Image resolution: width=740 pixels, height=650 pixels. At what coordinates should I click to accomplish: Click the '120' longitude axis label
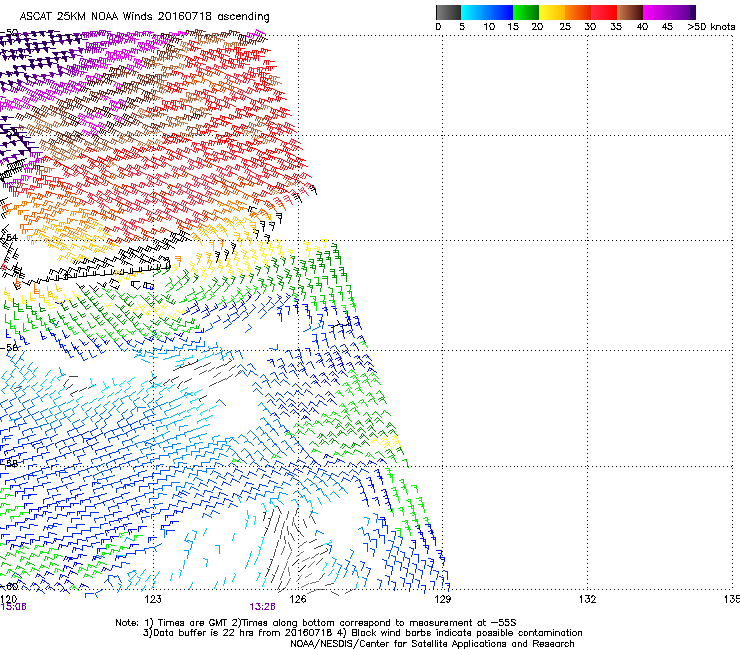(x=8, y=599)
